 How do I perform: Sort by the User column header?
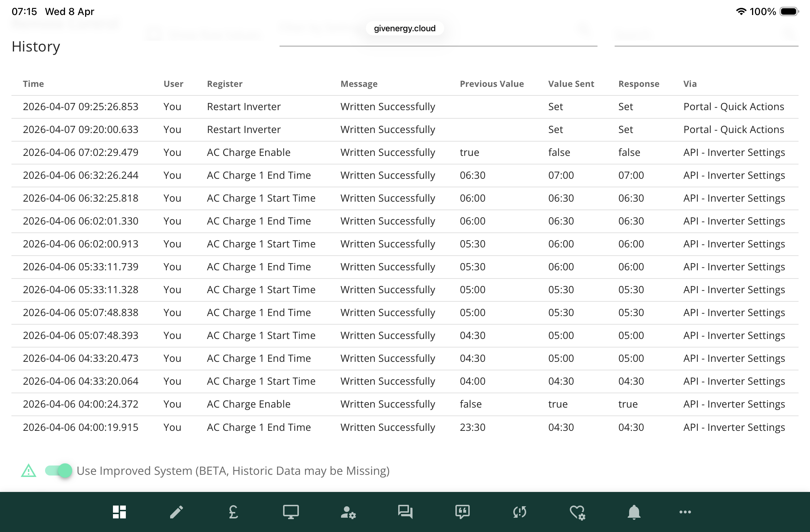(173, 84)
